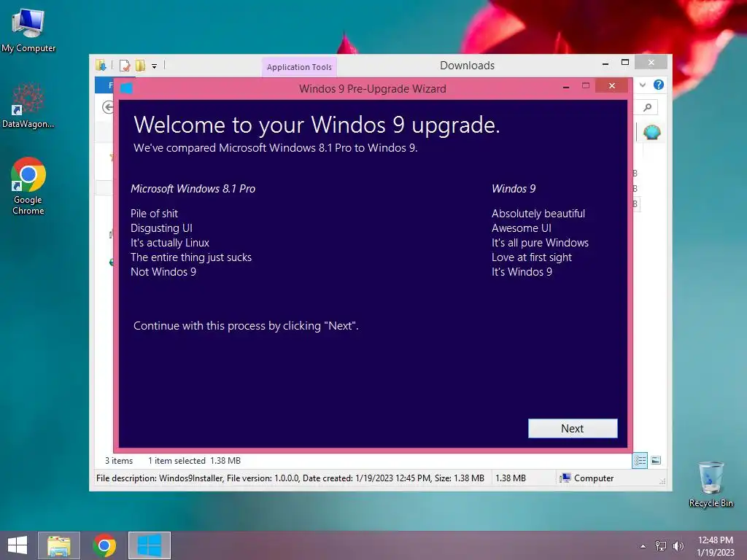This screenshot has height=560, width=747.
Task: Open the volume control in tray
Action: pos(678,546)
